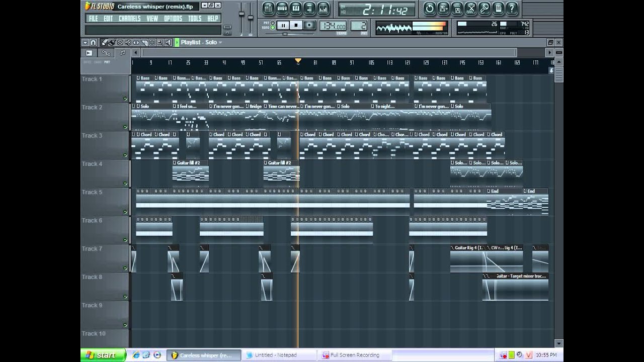Expand the Playlist - Solo title dropdown

pos(220,42)
